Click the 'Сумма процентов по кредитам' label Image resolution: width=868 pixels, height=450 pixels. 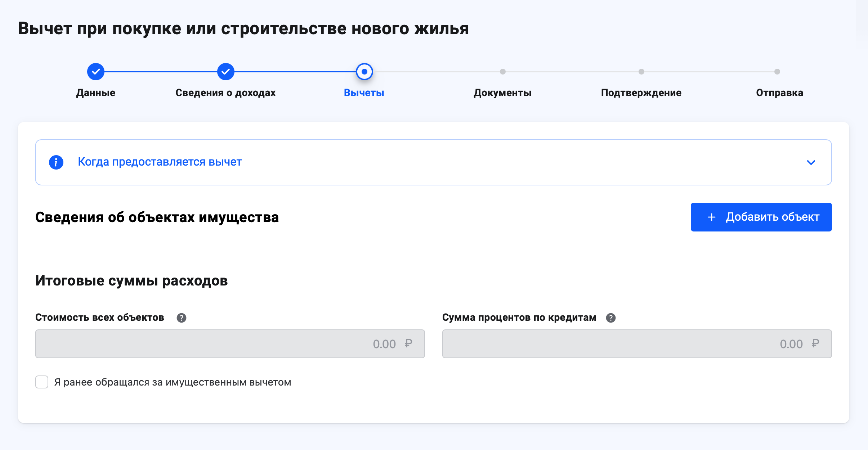pyautogui.click(x=519, y=318)
